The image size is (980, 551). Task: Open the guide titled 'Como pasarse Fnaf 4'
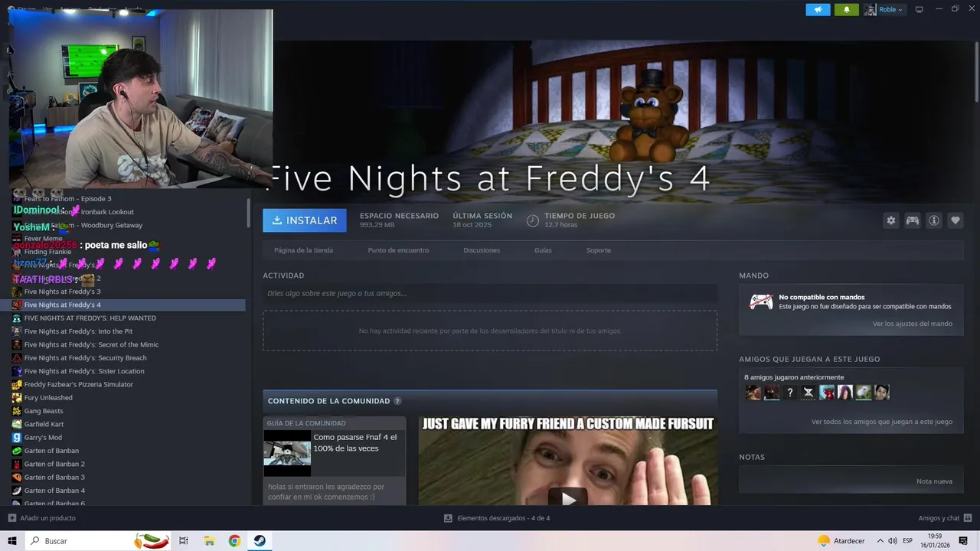click(x=355, y=442)
